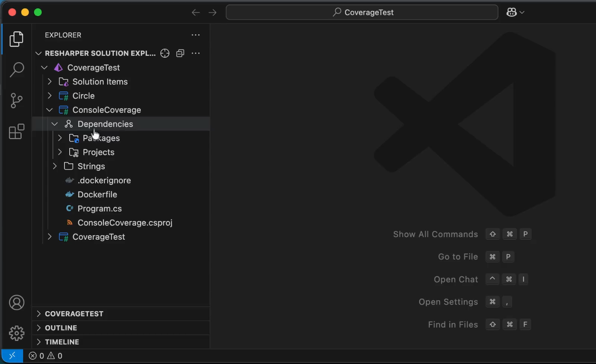The image size is (596, 364).
Task: Click the Accounts icon
Action: [x=16, y=303]
